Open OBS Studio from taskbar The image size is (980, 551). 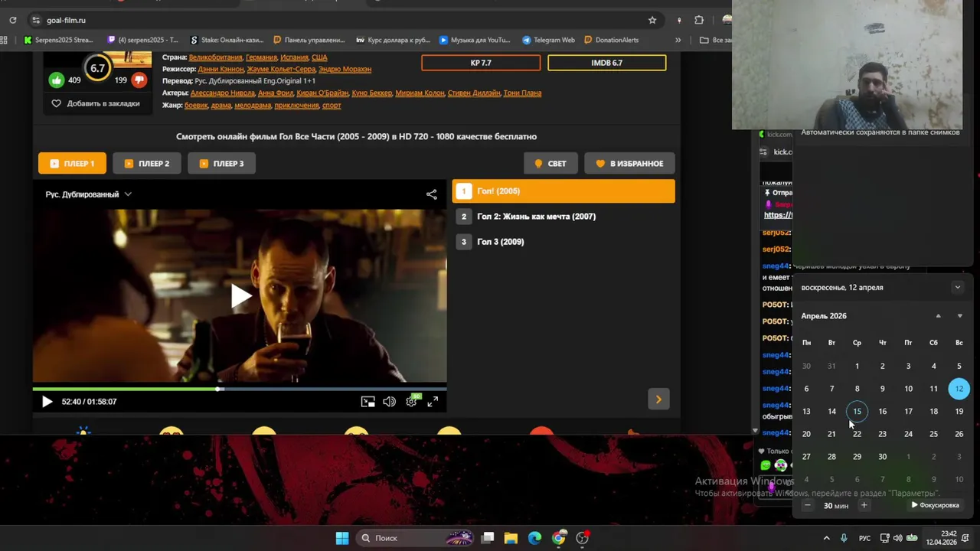[x=583, y=538]
